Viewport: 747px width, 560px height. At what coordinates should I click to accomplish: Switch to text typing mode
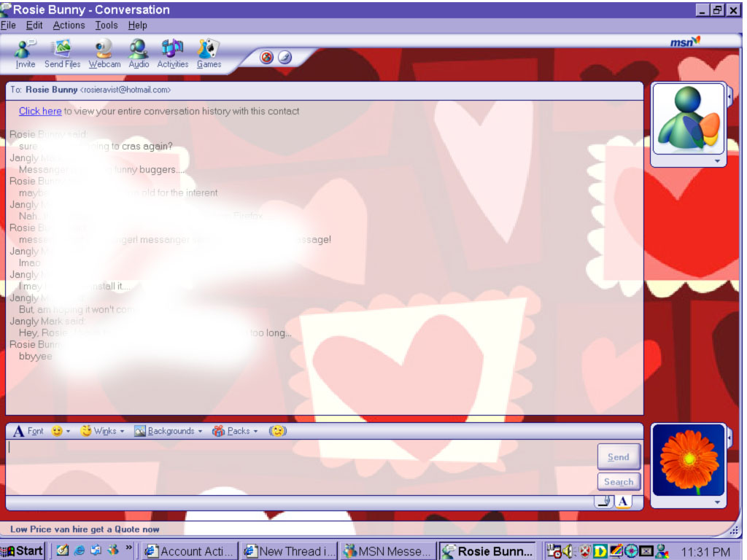(623, 502)
